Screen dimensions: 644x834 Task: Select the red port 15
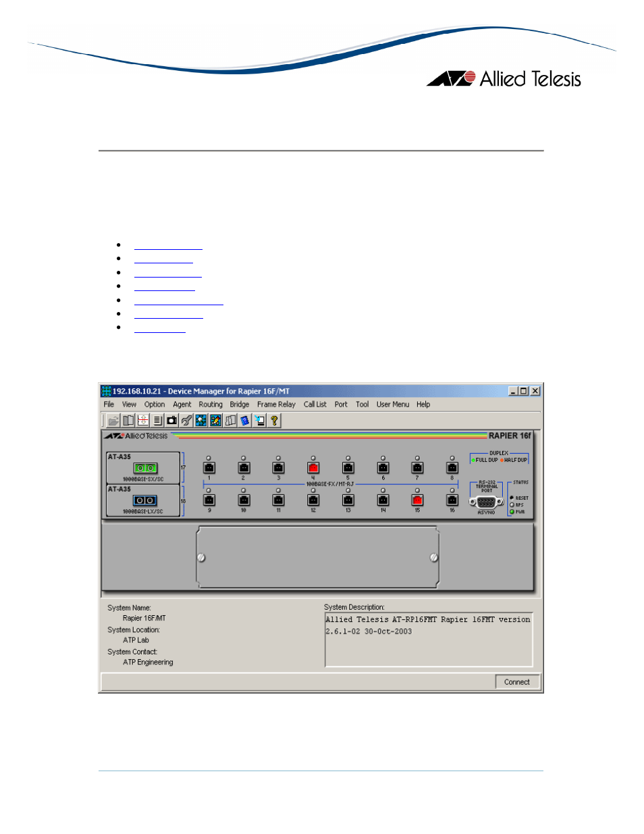click(x=417, y=500)
